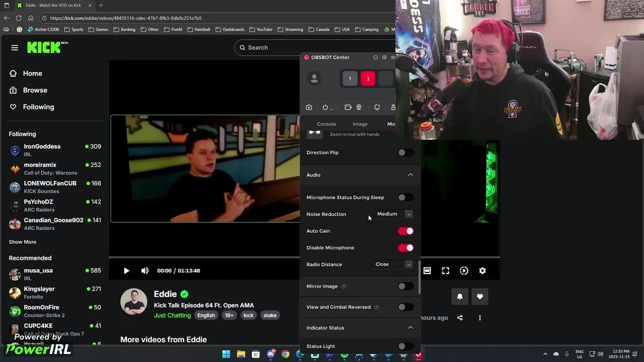
Task: Open OBSBOT Center settings hexagon icon
Action: tap(384, 57)
